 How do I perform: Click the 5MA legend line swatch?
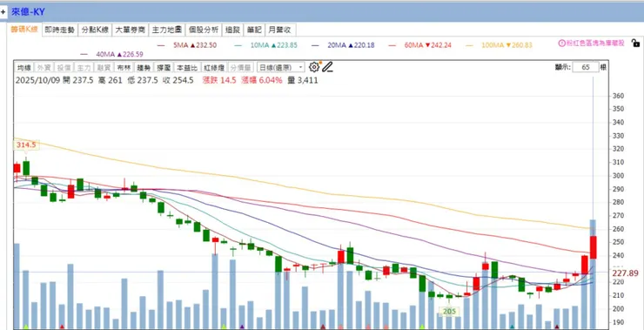pos(161,45)
